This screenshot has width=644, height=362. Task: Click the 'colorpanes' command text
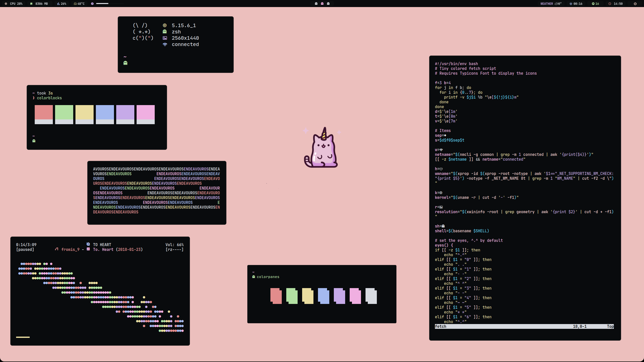268,277
